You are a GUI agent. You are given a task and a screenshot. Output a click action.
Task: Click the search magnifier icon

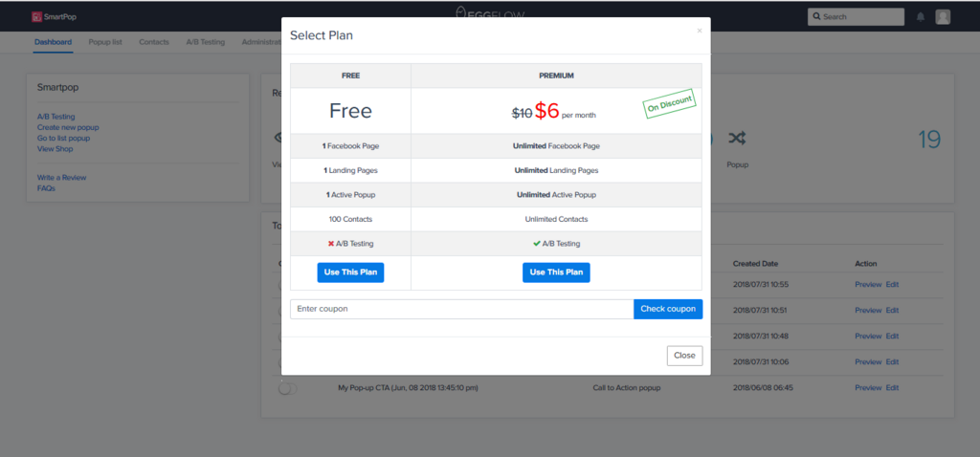coord(816,17)
